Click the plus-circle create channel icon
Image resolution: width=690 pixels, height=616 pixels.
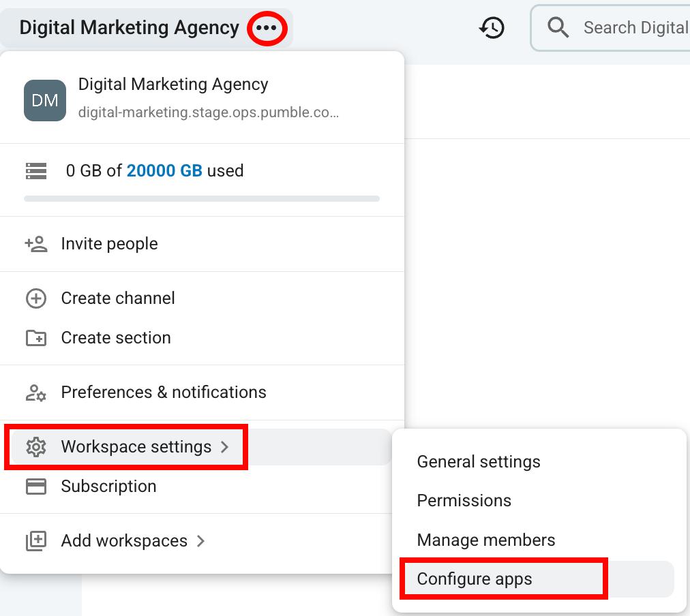pyautogui.click(x=36, y=298)
